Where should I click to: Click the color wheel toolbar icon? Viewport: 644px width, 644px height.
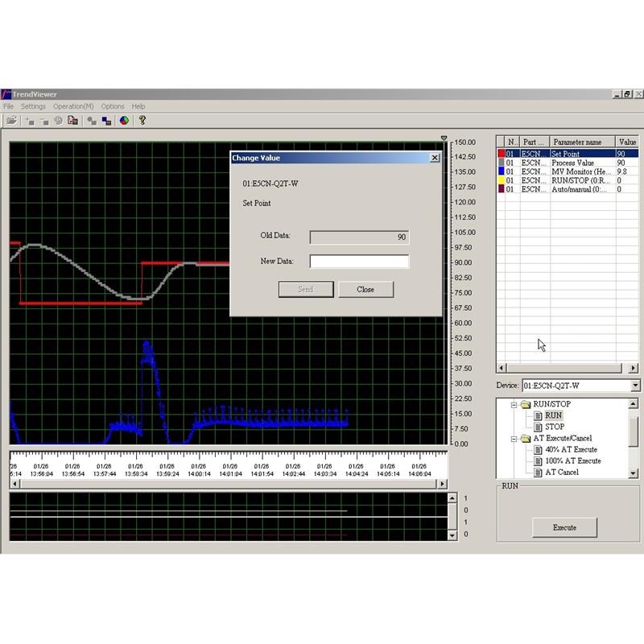point(124,120)
